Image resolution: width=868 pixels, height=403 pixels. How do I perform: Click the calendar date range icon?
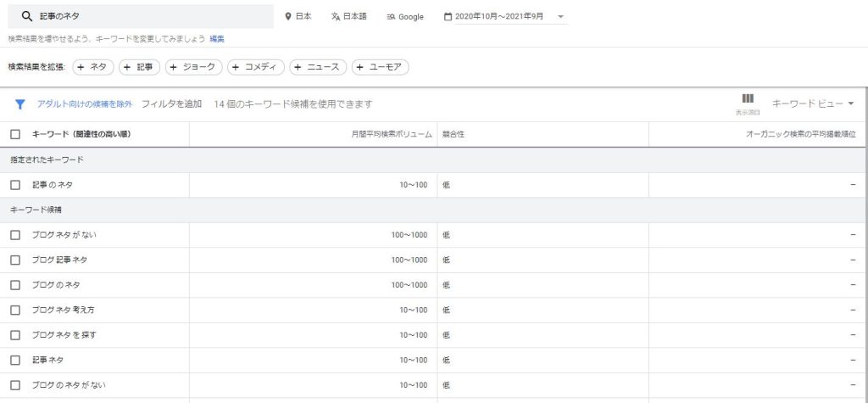448,16
